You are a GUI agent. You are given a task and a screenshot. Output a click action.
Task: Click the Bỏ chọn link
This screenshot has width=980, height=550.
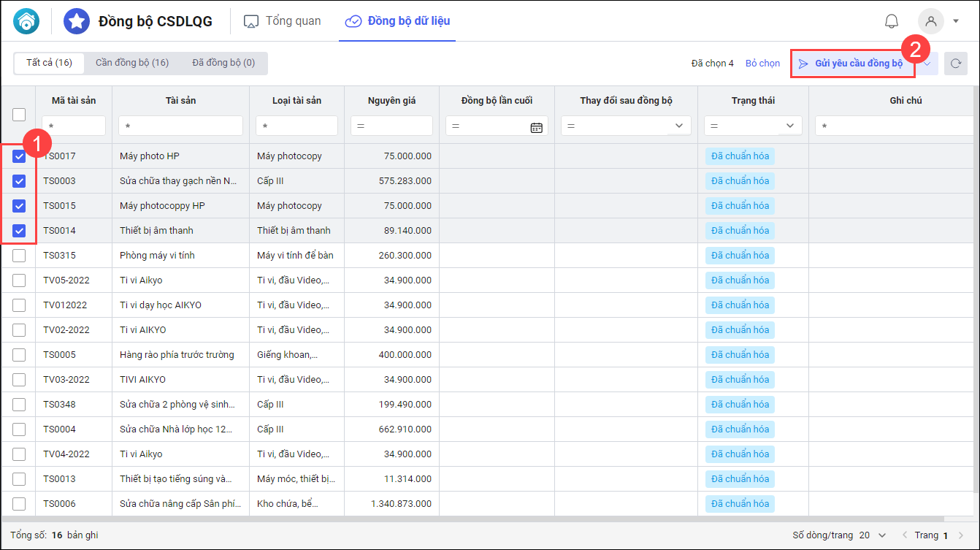(762, 64)
